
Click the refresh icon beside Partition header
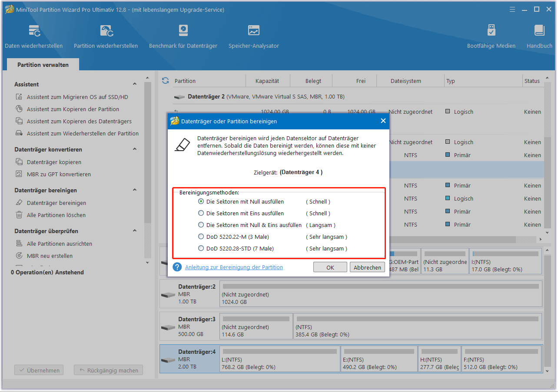(x=165, y=81)
